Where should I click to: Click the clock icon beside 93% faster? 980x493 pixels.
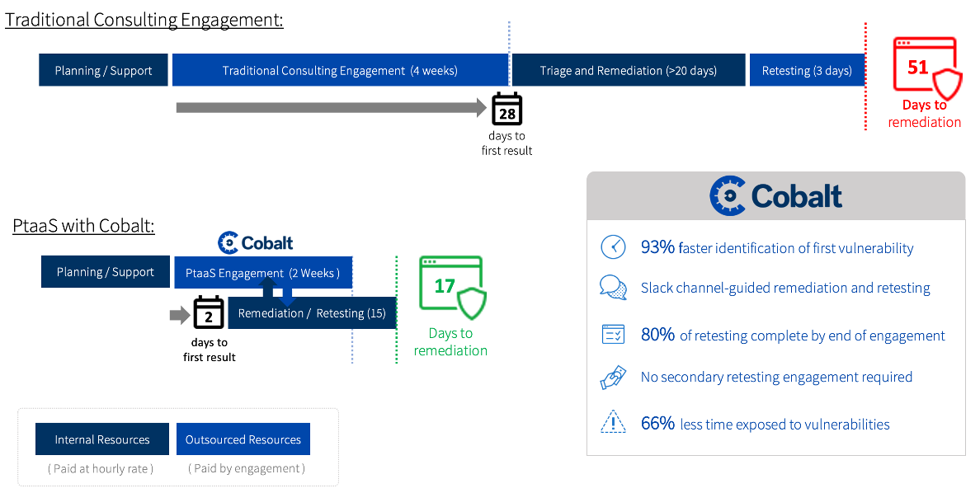tap(613, 247)
